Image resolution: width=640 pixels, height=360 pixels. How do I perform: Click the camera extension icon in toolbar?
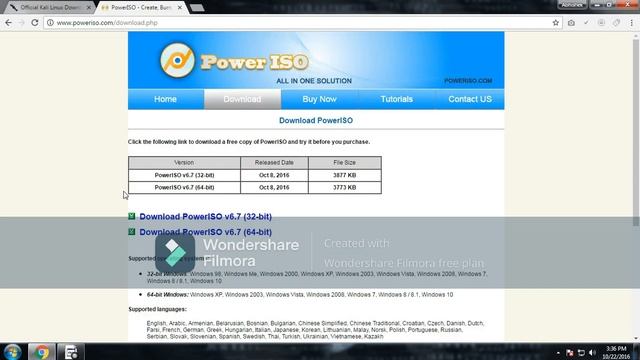(x=571, y=23)
